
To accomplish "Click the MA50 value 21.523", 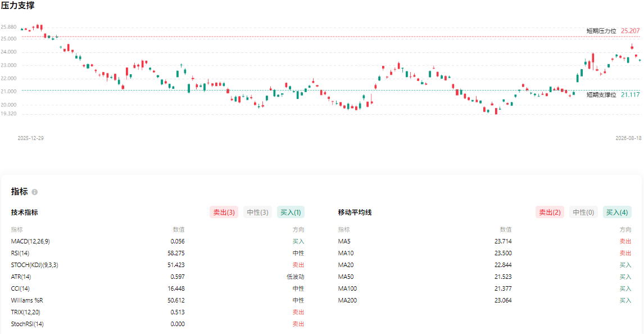I will click(x=503, y=277).
